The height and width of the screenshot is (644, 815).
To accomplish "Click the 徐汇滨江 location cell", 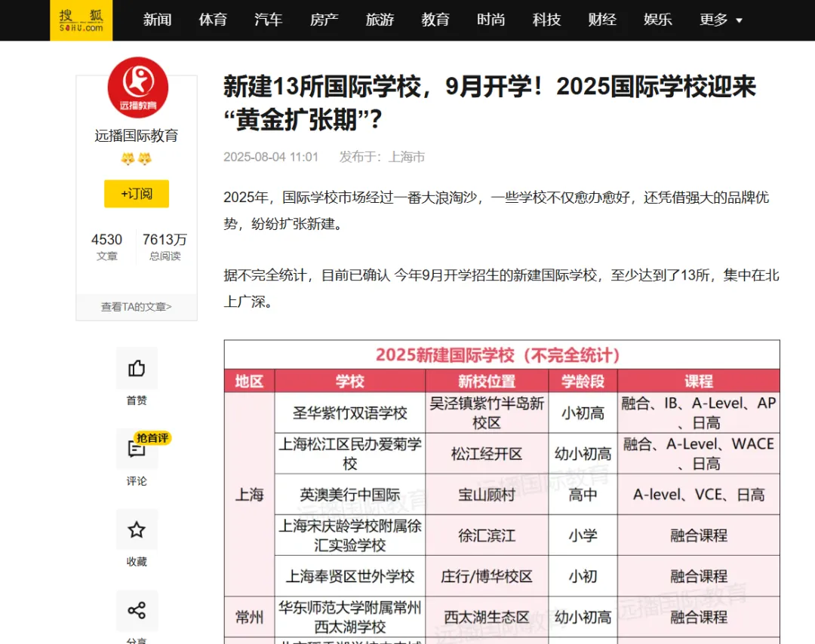I will pos(487,535).
